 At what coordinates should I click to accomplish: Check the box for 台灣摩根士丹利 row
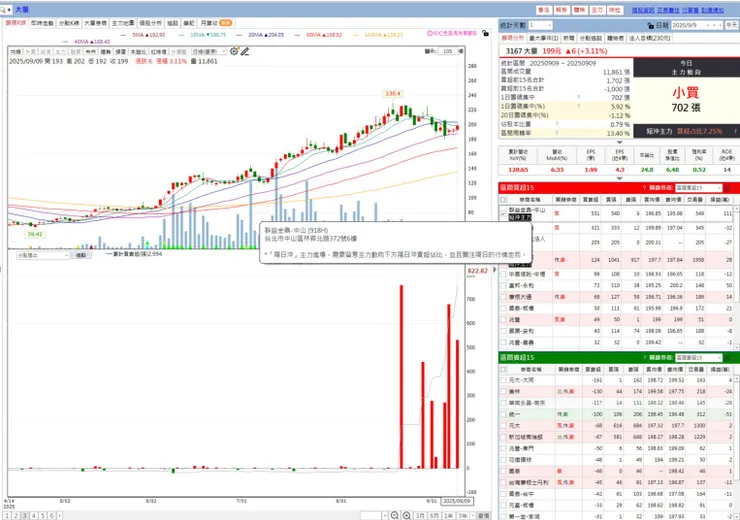[x=503, y=482]
